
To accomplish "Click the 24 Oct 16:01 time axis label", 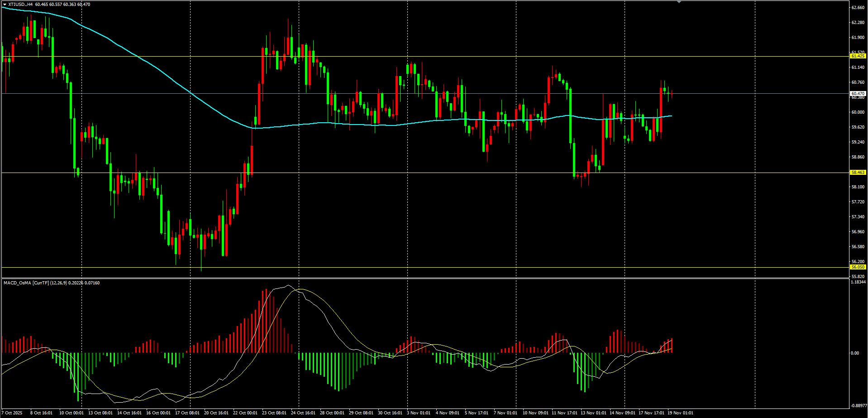I will click(303, 413).
